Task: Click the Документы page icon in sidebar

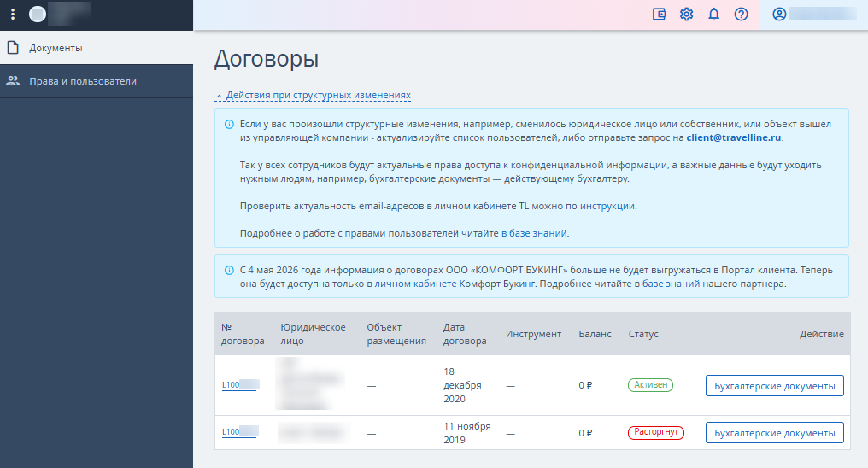Action: [13, 48]
